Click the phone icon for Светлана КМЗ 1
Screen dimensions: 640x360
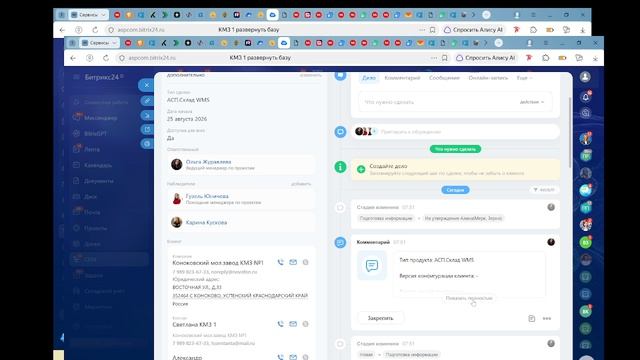coord(280,324)
